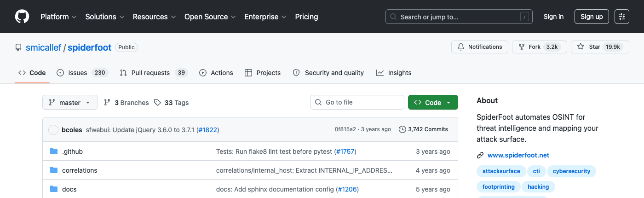Click the Sign up button
The image size is (644, 198).
592,17
